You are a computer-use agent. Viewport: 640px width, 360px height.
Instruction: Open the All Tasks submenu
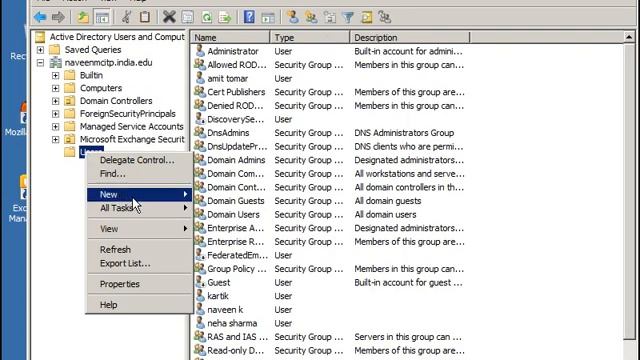pyautogui.click(x=139, y=208)
